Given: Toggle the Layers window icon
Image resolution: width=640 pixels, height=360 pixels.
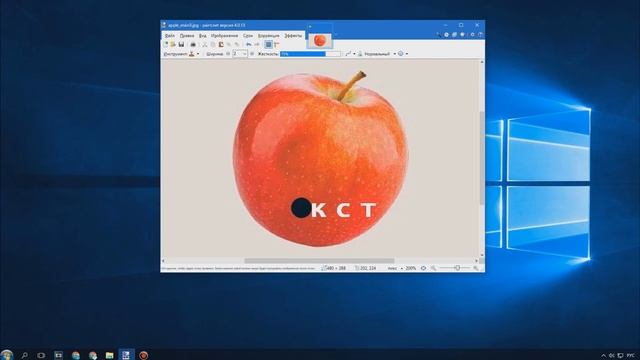Looking at the screenshot, I should click(454, 34).
